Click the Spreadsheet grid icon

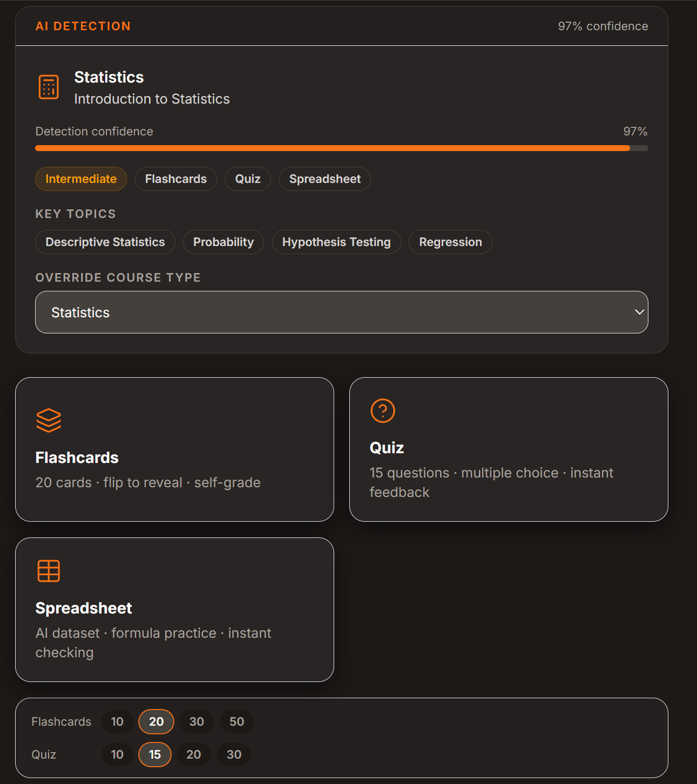click(48, 571)
